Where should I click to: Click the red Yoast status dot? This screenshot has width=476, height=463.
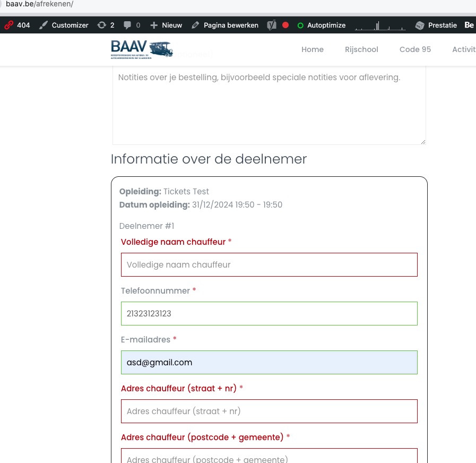(285, 25)
